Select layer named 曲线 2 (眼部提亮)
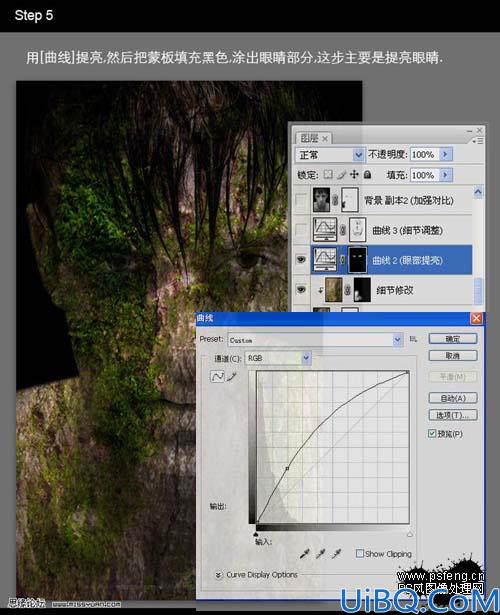This screenshot has width=500, height=615. coord(407,260)
